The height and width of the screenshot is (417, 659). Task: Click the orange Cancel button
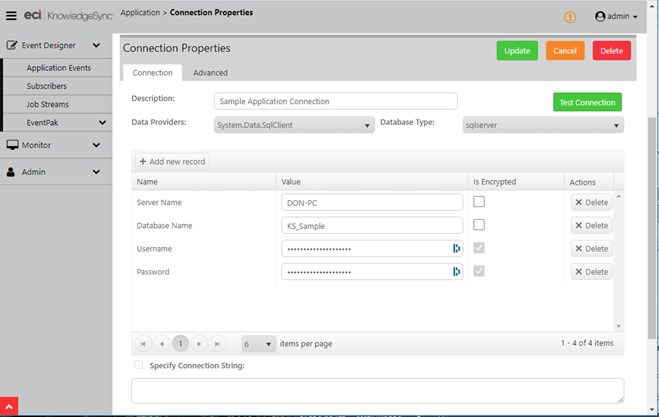(x=565, y=51)
